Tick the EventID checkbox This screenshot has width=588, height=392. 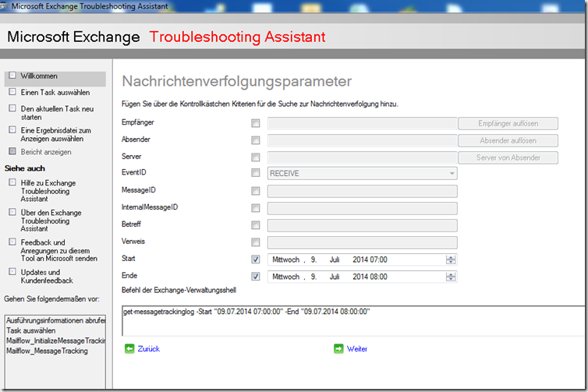(256, 174)
